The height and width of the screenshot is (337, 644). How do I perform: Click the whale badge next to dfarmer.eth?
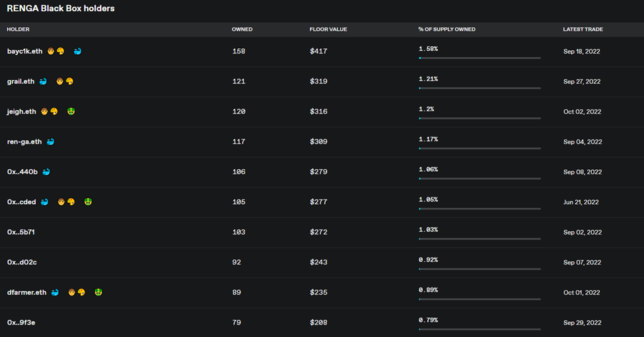coord(55,292)
